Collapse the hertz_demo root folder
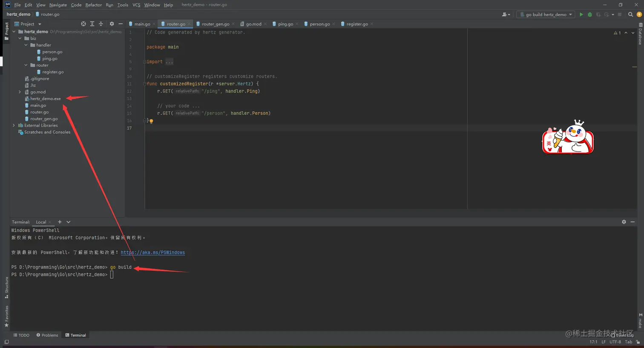 click(14, 32)
